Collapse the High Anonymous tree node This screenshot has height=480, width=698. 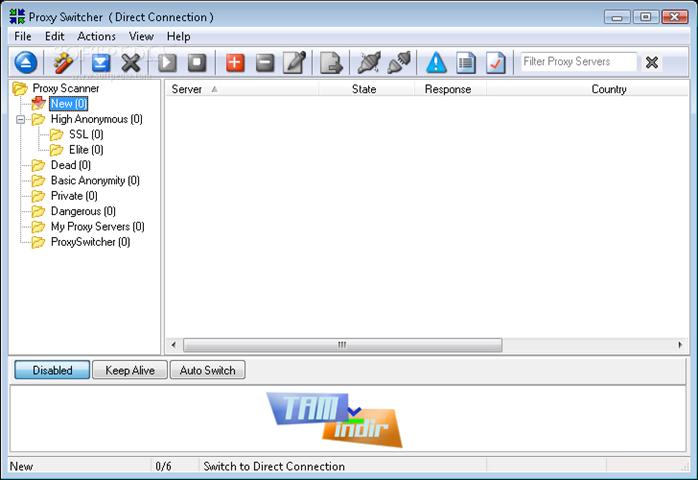point(20,119)
